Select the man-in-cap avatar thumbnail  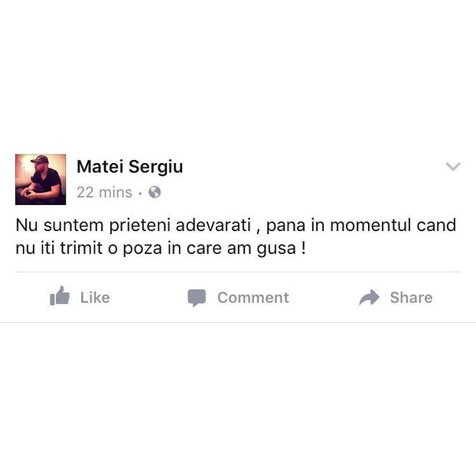(41, 179)
